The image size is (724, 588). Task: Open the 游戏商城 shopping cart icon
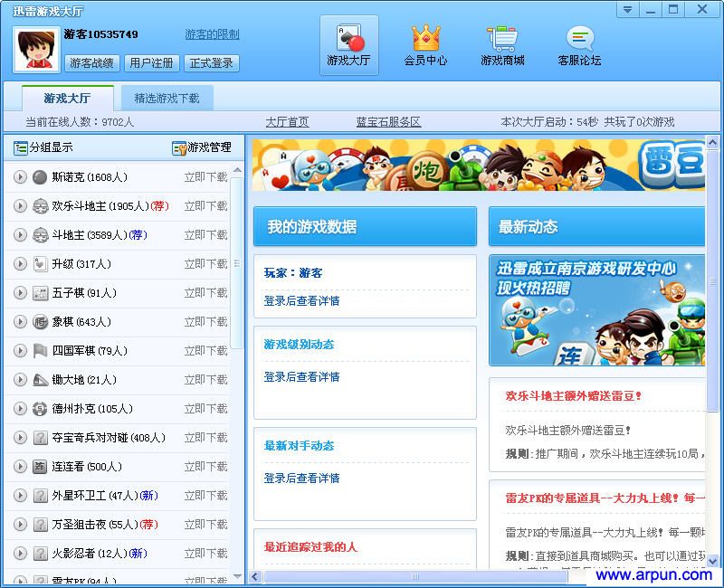[502, 45]
